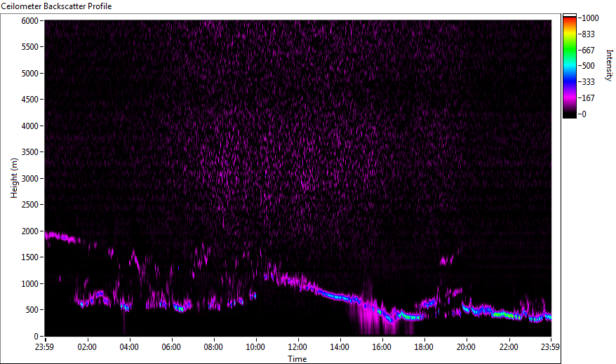Click the 0 intensity scale label

[x=584, y=114]
